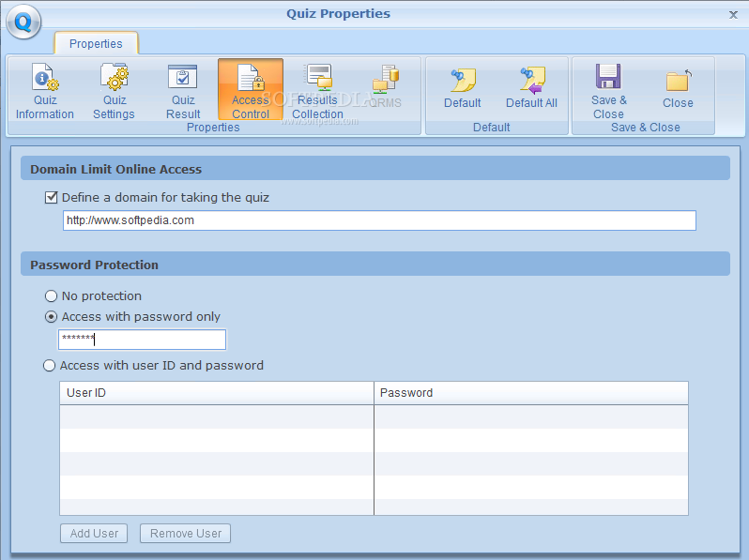Click the Remove User button
This screenshot has width=749, height=560.
click(x=185, y=533)
